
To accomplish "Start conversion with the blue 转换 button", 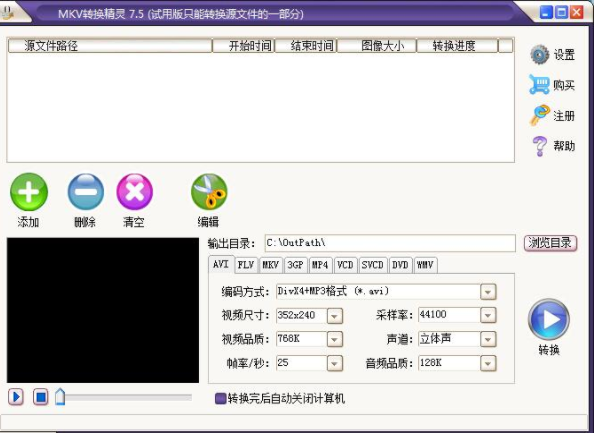I will [548, 319].
